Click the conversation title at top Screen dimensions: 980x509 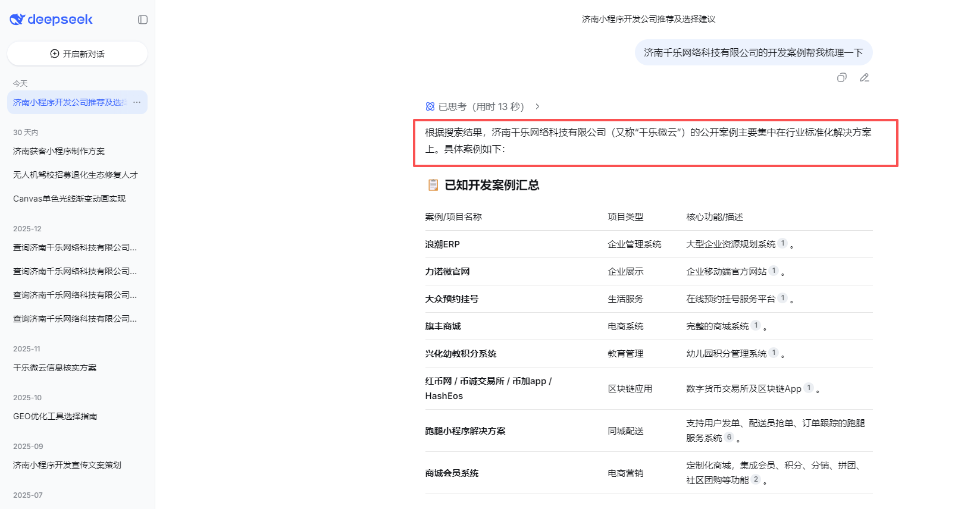point(649,19)
